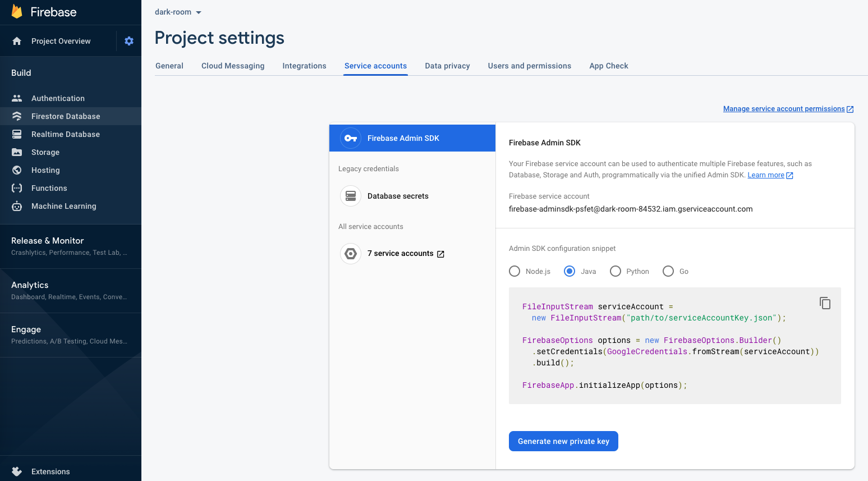Open Authentication in sidebar
Viewport: 868px width, 481px height.
(71, 98)
